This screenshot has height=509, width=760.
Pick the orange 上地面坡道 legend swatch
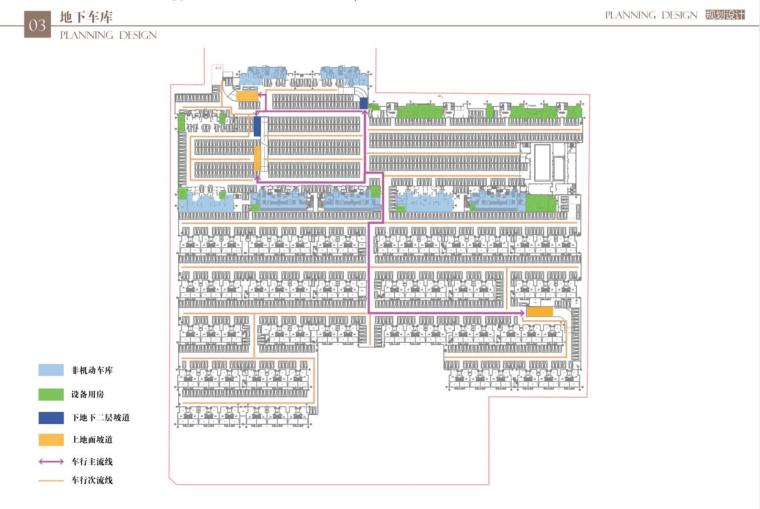pyautogui.click(x=51, y=439)
